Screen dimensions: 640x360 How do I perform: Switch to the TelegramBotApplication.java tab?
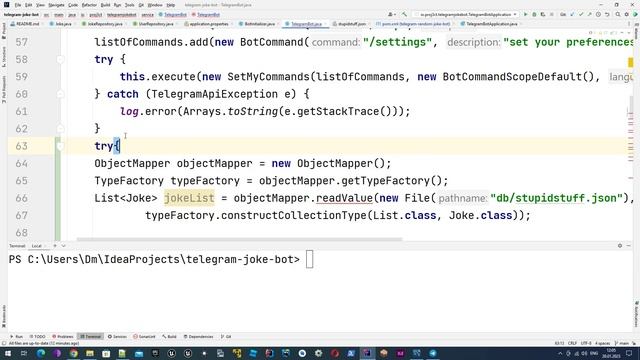click(x=489, y=24)
